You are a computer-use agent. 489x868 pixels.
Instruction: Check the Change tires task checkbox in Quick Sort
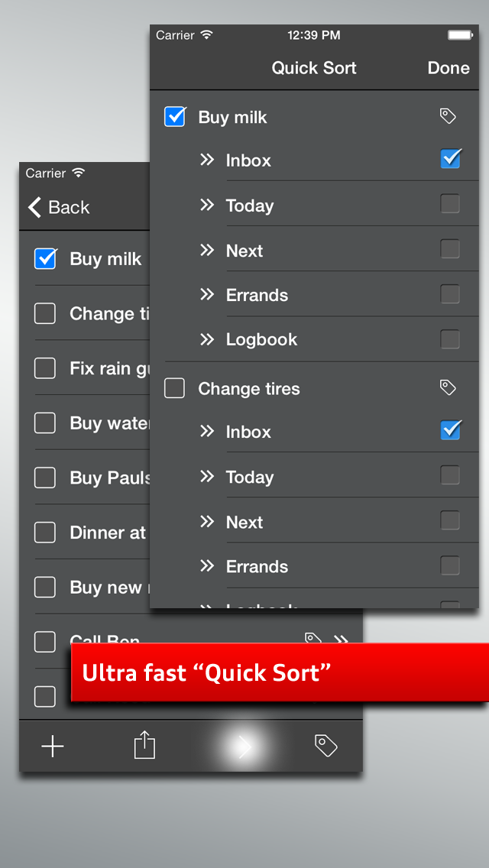click(x=174, y=388)
